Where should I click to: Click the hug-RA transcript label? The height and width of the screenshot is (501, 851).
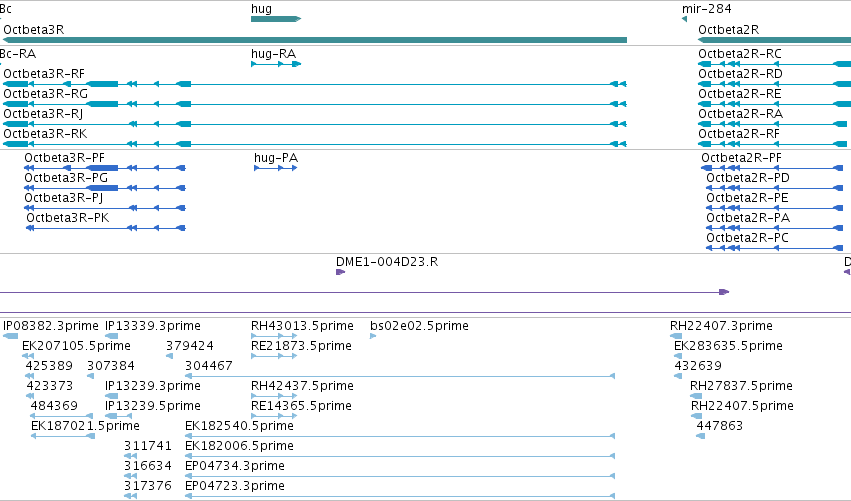point(273,54)
